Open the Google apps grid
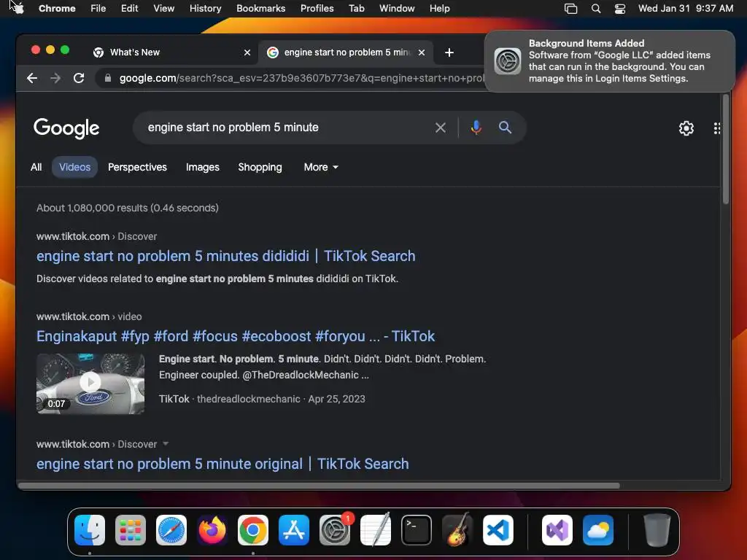This screenshot has width=747, height=560. click(x=716, y=128)
